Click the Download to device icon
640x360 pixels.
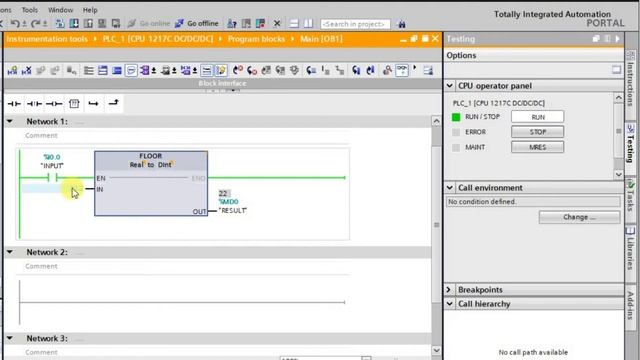pyautogui.click(x=74, y=24)
